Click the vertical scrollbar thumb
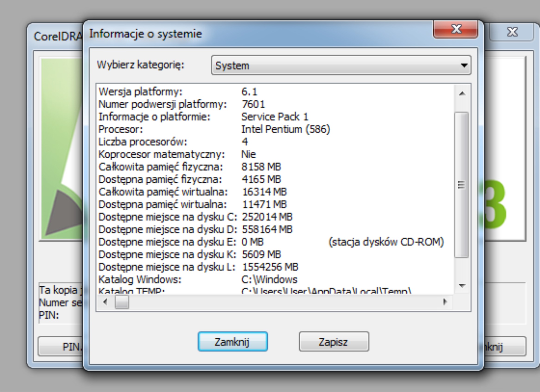 pyautogui.click(x=461, y=185)
